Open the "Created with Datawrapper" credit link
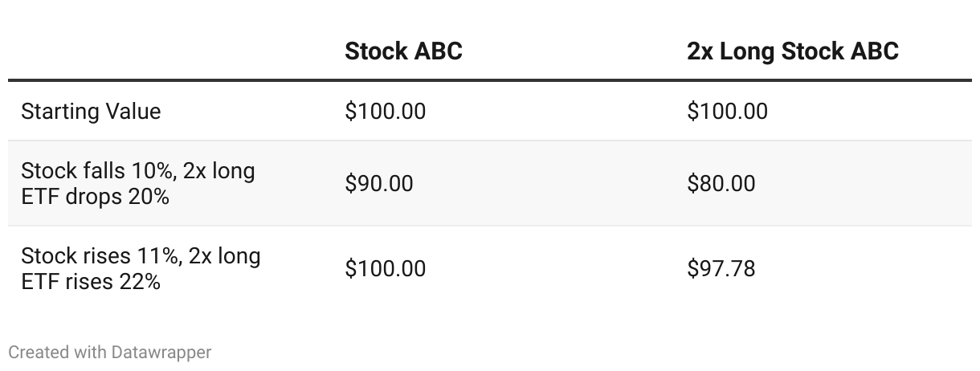Image resolution: width=980 pixels, height=371 pixels. tap(110, 352)
